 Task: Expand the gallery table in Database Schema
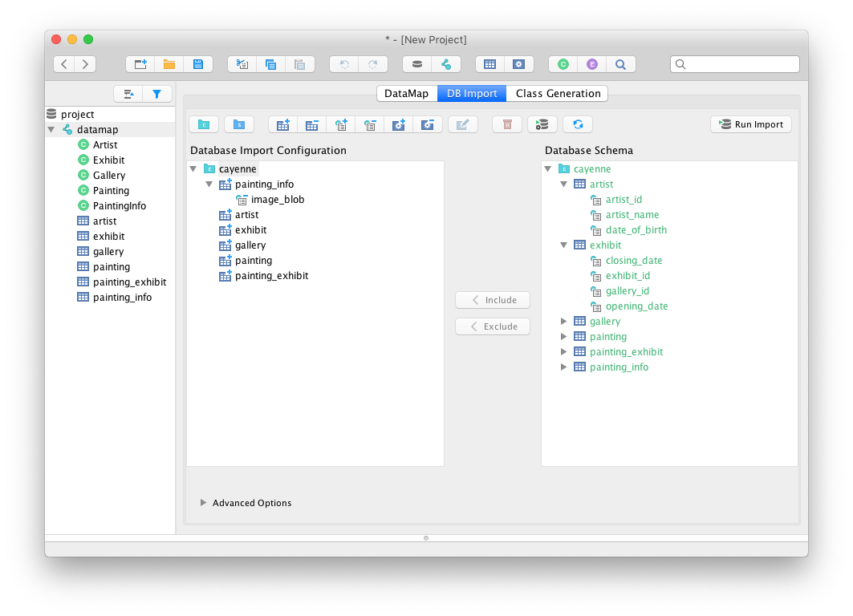click(564, 322)
